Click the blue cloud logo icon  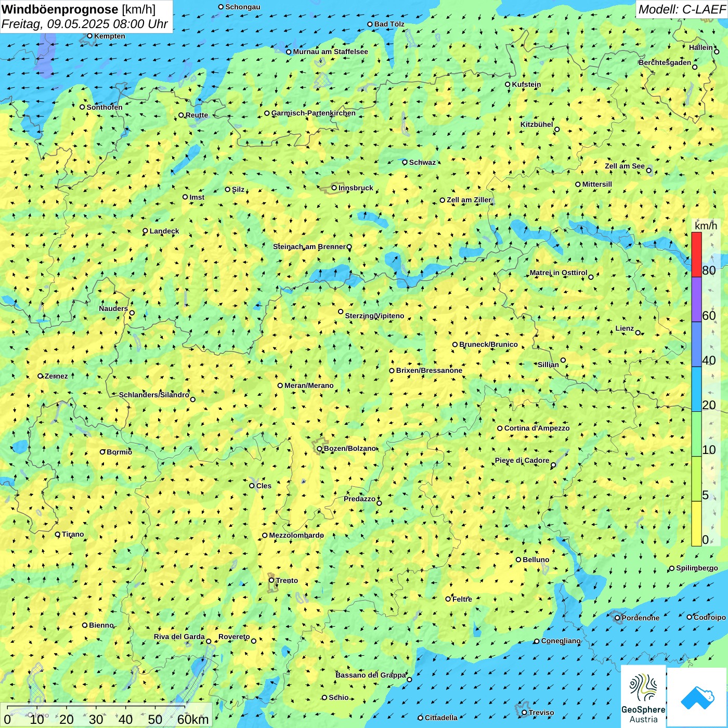click(x=697, y=697)
